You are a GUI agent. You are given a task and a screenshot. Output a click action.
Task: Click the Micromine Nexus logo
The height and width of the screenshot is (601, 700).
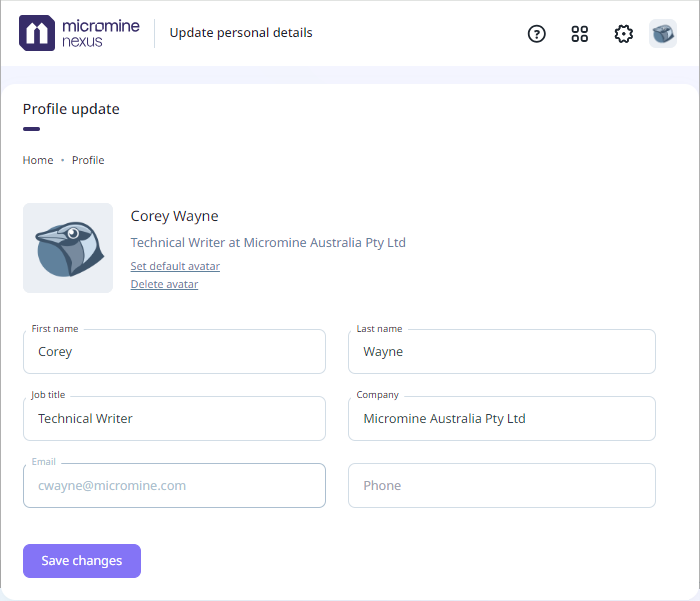pos(79,33)
